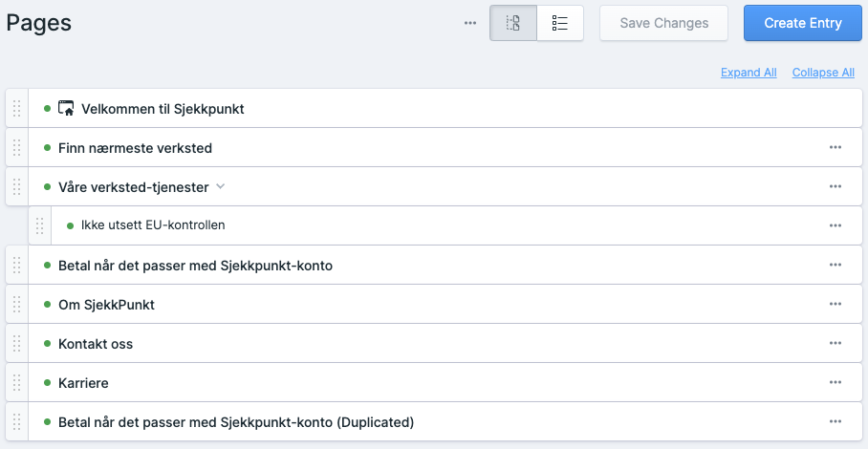Screen dimensions: 868x449
Task: Collapse the Våre verksted-tjenester chevron
Action: [220, 186]
